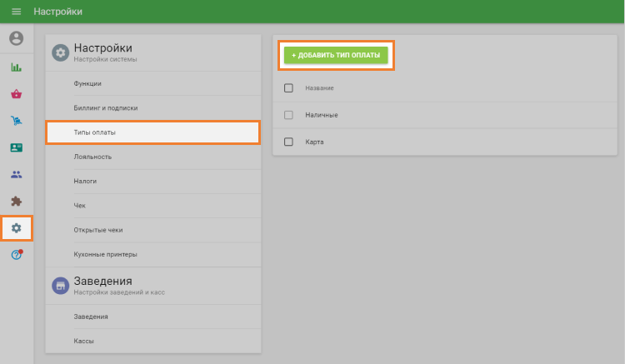This screenshot has height=364, width=625.
Task: Open the Налоги settings
Action: 153,182
